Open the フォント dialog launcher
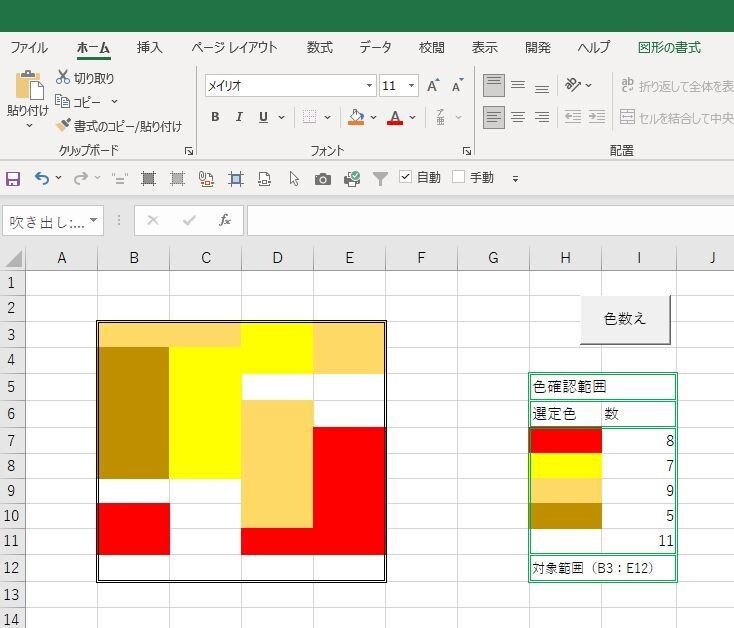 click(x=467, y=151)
